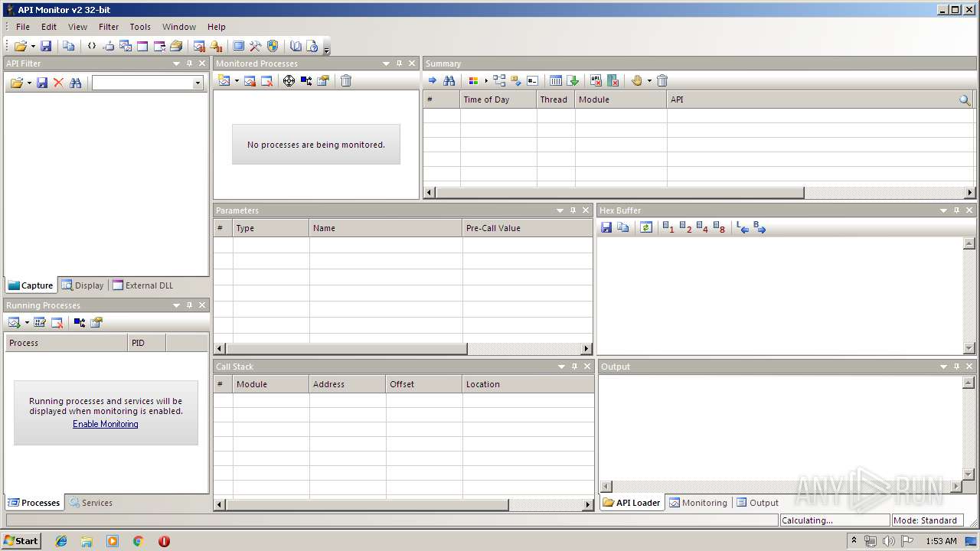Expand Monitored Processes panel options arrow

click(x=386, y=64)
